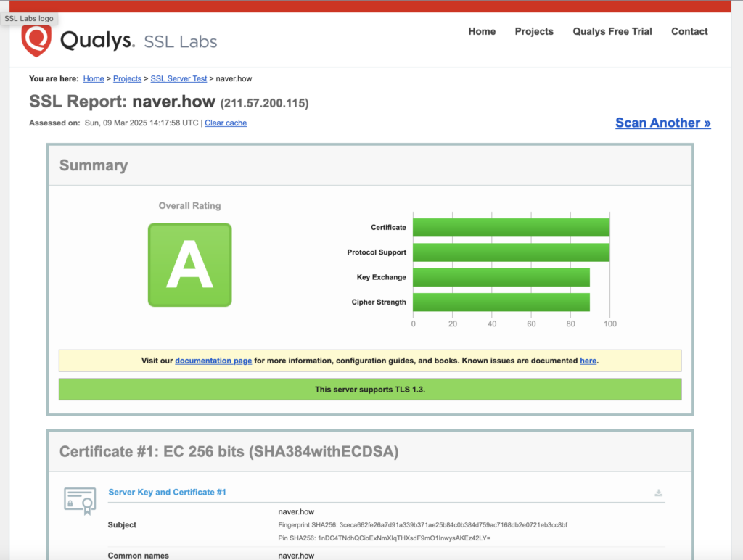Click the 'This server supports TLS 1.3' banner
This screenshot has height=560, width=743.
pos(370,390)
